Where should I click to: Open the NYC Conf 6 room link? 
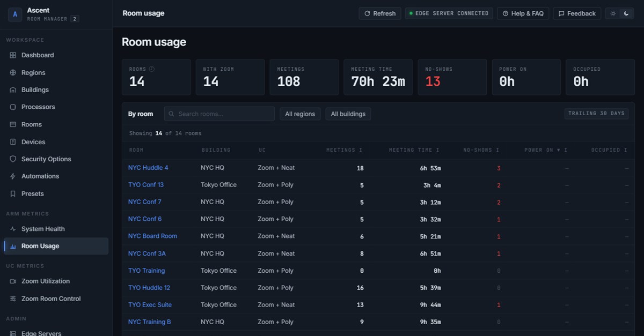click(x=144, y=219)
